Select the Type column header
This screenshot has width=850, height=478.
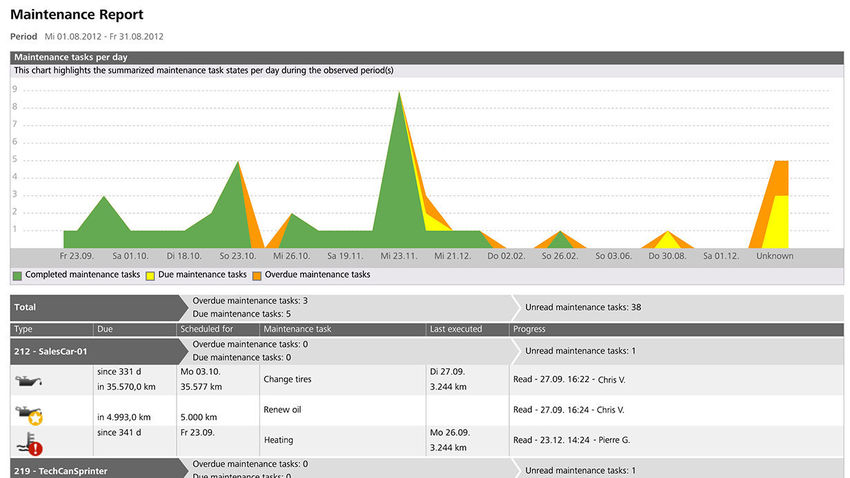point(51,329)
